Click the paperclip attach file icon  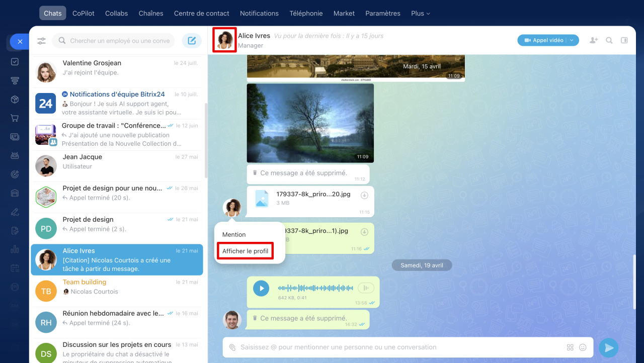click(x=232, y=347)
